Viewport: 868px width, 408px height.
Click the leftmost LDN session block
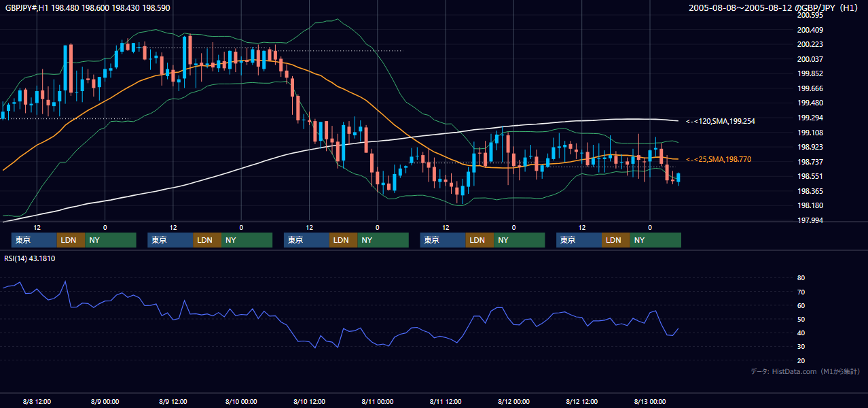click(x=71, y=240)
